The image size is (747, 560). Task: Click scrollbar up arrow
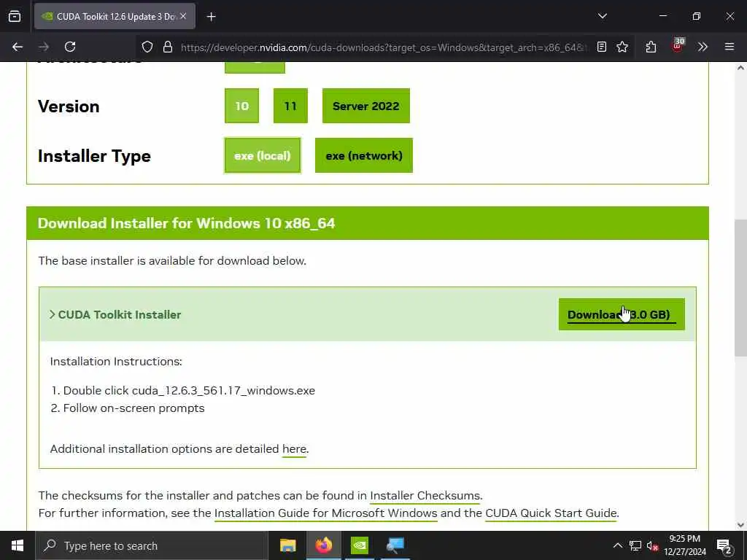coord(740,68)
